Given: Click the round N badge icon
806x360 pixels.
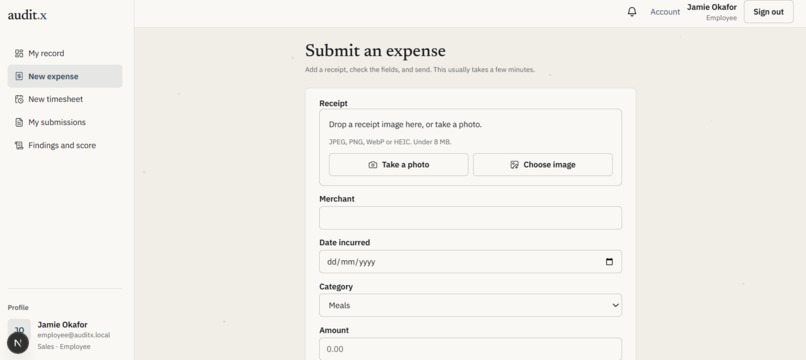Looking at the screenshot, I should 18,343.
